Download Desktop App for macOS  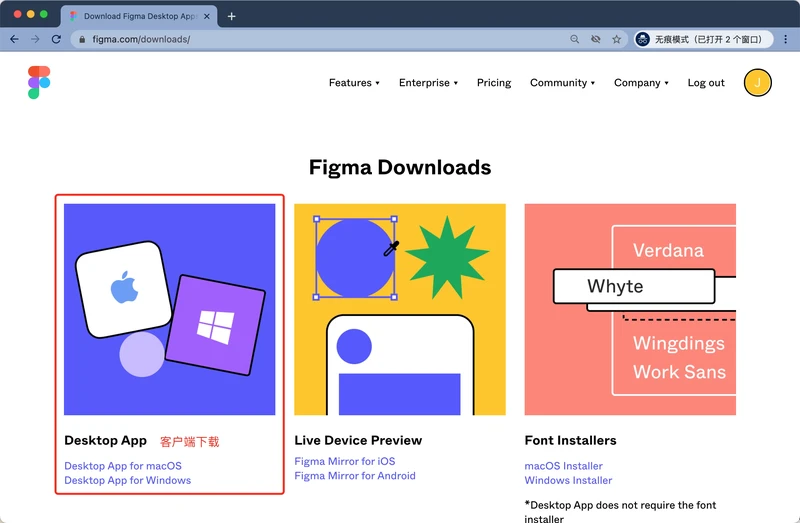pos(123,466)
